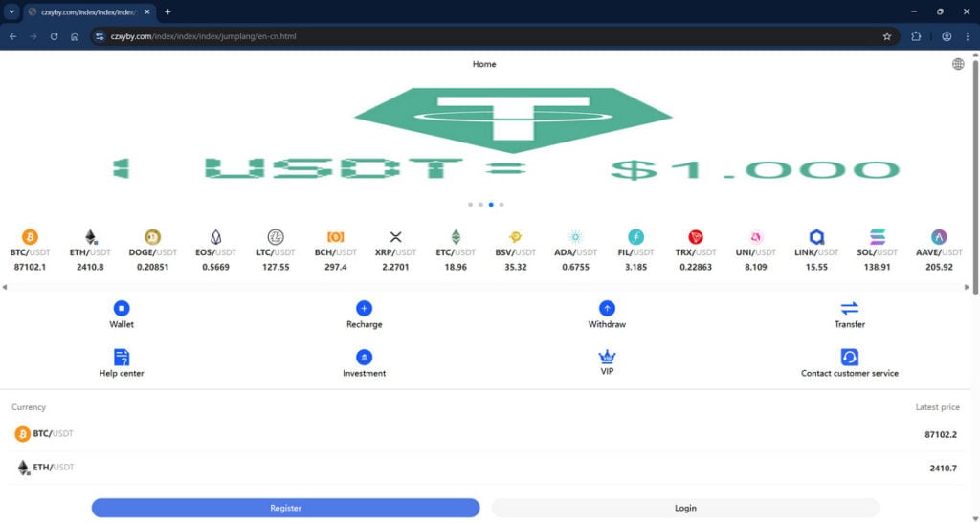Open the language globe icon
The width and height of the screenshot is (980, 523).
957,64
